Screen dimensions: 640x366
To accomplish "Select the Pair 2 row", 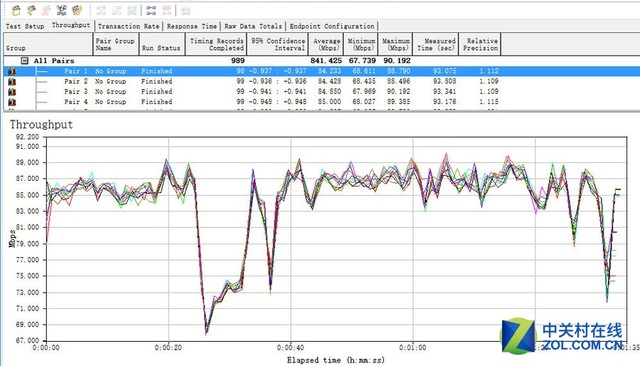I will (252, 81).
